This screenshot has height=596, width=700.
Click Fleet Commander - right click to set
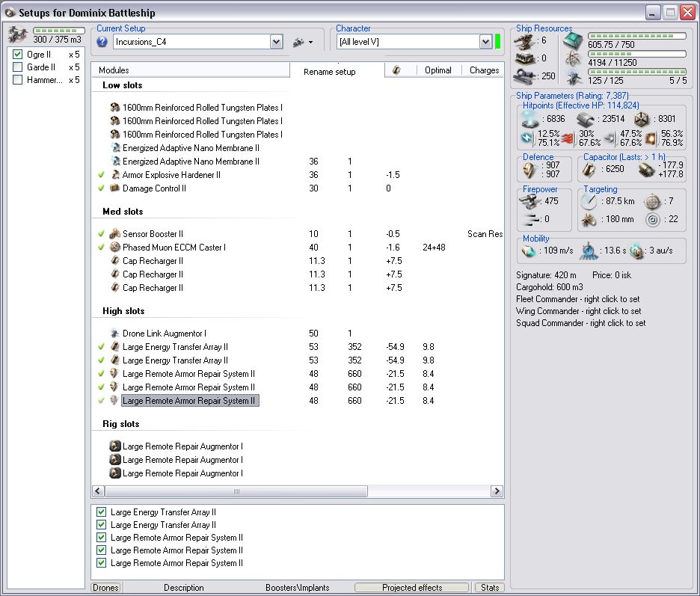click(577, 299)
